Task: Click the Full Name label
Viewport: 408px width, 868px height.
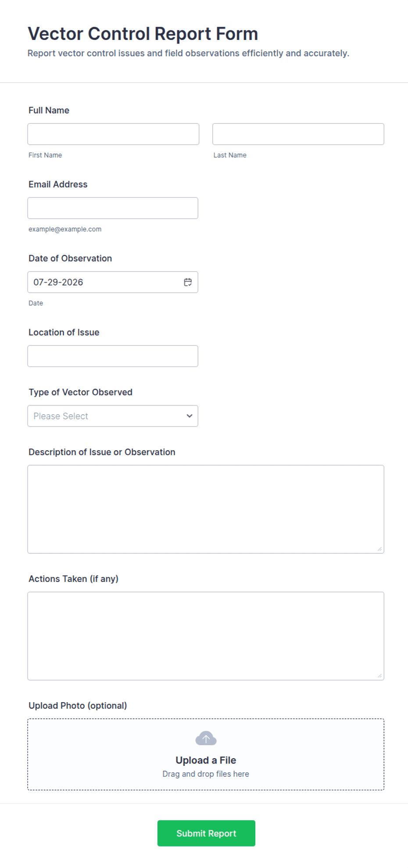Action: [x=49, y=110]
